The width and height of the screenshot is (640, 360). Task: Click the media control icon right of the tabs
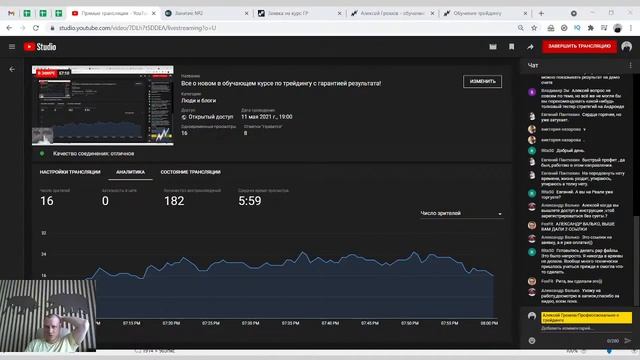click(x=573, y=13)
